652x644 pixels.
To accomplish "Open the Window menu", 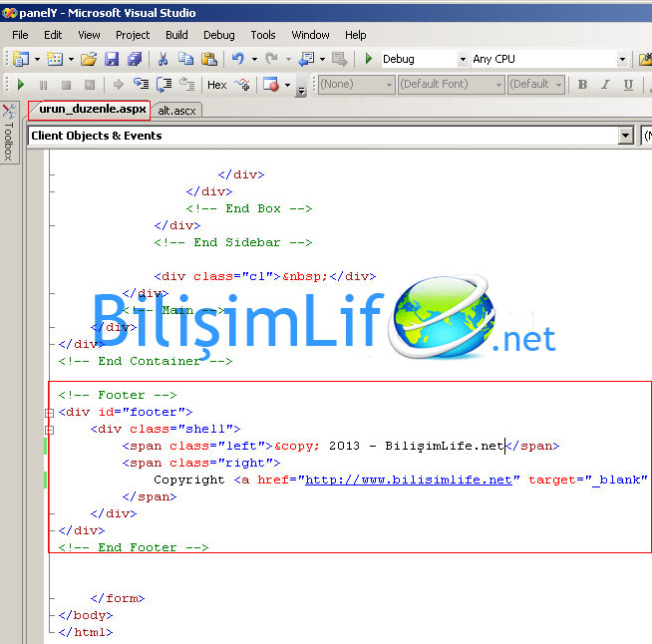I will (310, 35).
